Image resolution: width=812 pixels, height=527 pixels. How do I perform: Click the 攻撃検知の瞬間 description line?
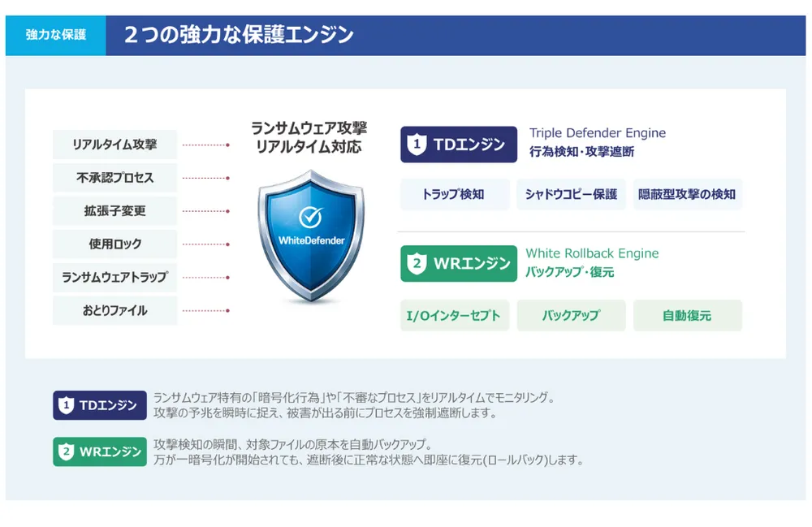tap(292, 444)
